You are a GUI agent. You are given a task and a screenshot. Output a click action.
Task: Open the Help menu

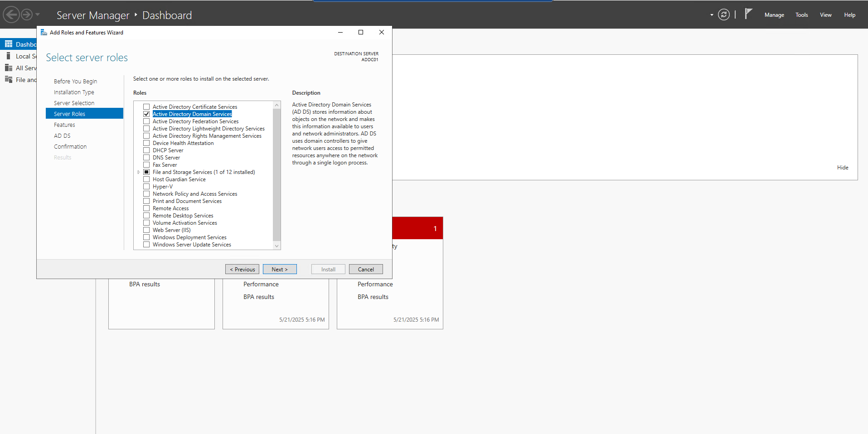click(849, 15)
